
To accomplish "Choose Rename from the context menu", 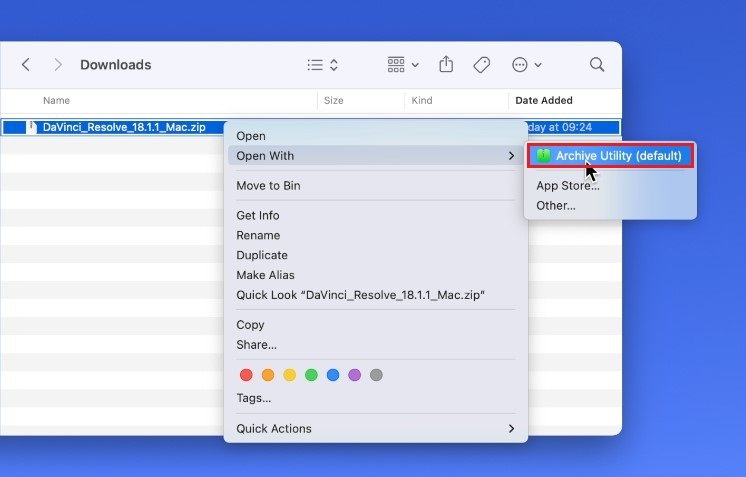I will coord(375,235).
